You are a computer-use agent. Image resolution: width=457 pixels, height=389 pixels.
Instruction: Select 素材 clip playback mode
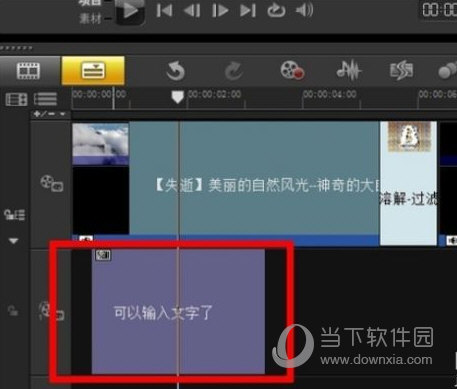point(90,19)
